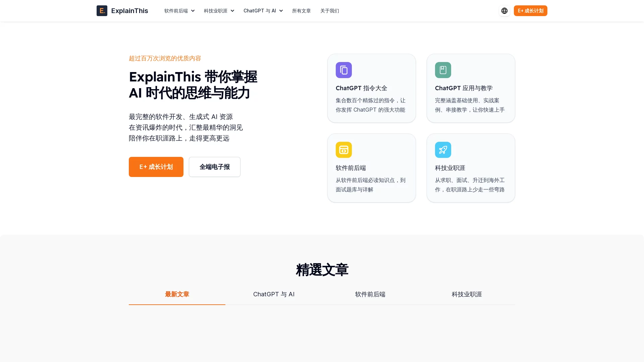Select the 最新文章 tab
The image size is (644, 362).
tap(177, 294)
